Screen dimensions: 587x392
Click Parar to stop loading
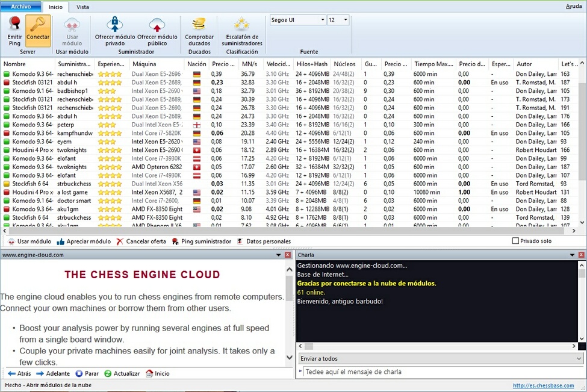(x=87, y=373)
